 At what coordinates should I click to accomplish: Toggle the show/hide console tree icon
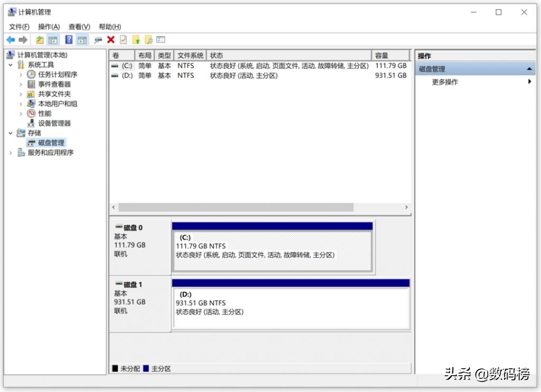pos(53,40)
